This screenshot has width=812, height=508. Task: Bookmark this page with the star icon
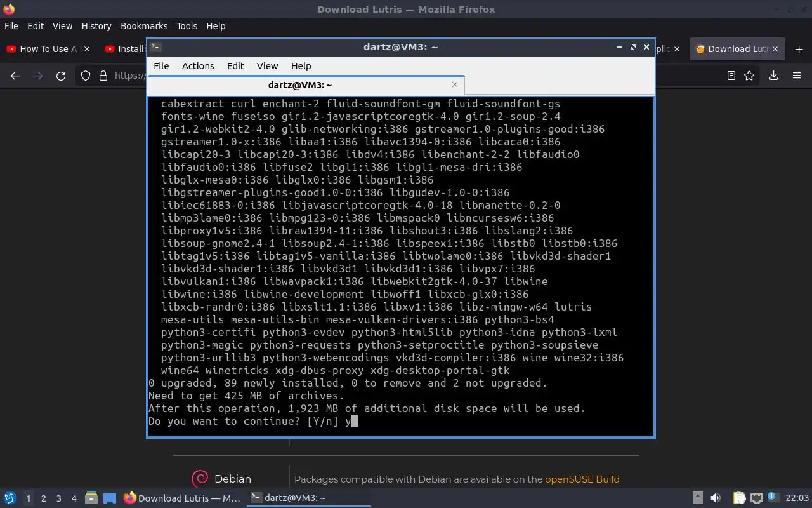pyautogui.click(x=749, y=76)
